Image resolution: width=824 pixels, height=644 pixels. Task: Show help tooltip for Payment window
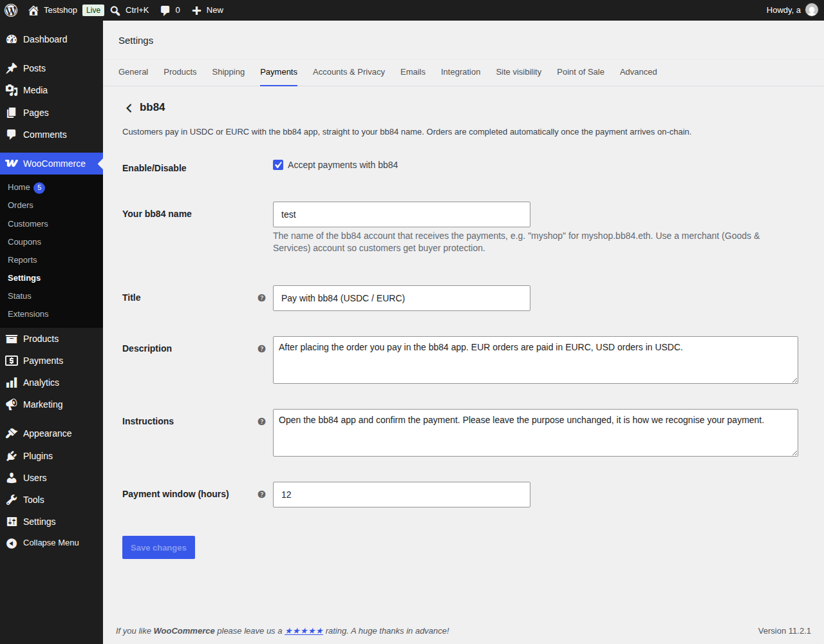coord(261,495)
